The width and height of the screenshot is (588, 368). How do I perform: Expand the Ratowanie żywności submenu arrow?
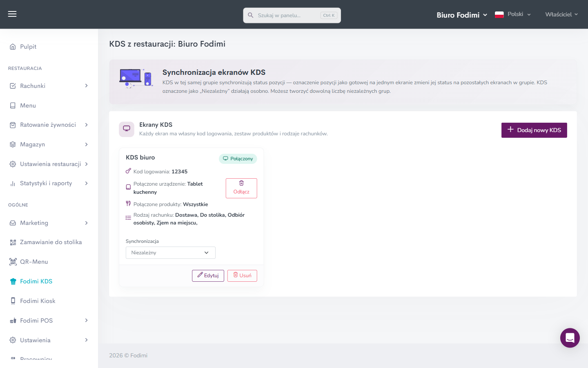click(87, 125)
